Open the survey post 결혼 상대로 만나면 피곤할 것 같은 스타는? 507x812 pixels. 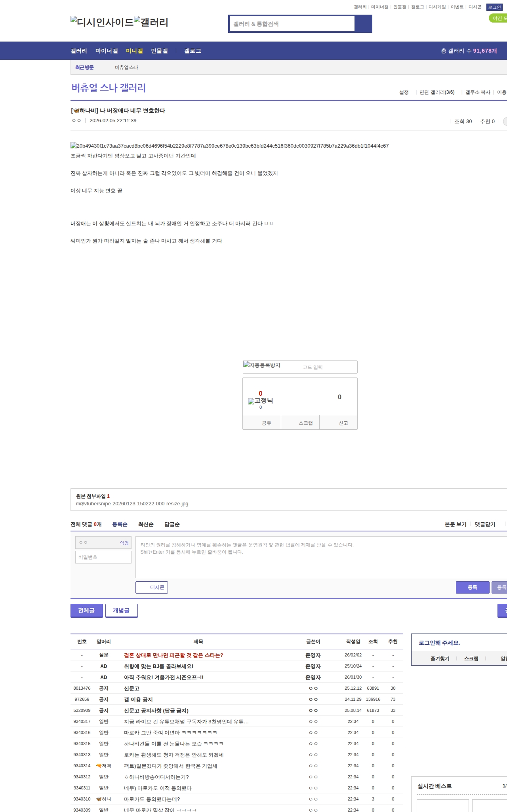(x=173, y=655)
